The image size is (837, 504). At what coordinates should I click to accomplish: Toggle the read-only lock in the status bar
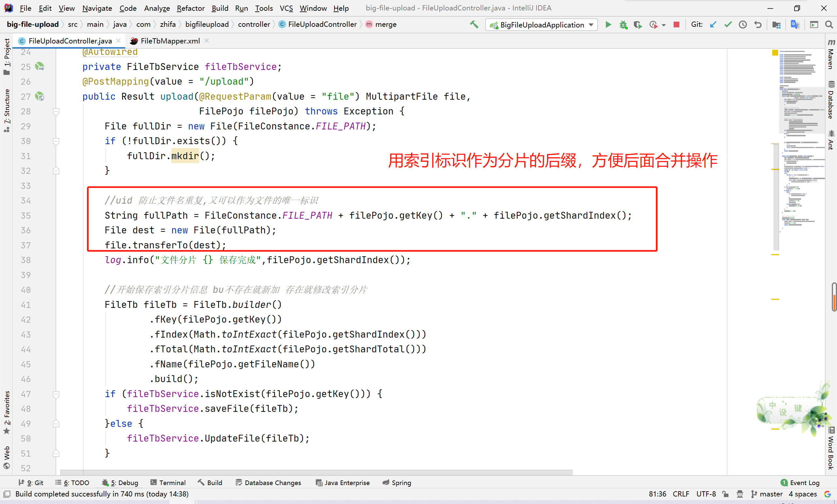click(x=725, y=494)
